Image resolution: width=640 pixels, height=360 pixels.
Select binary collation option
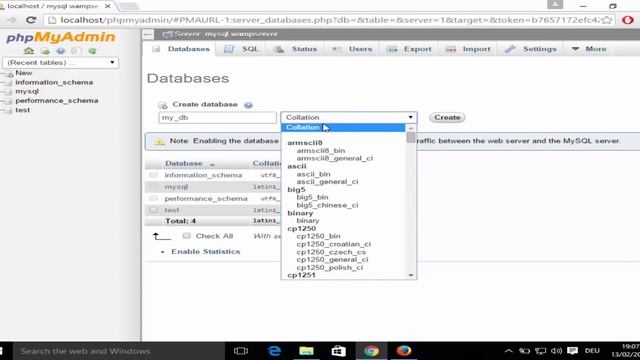308,221
